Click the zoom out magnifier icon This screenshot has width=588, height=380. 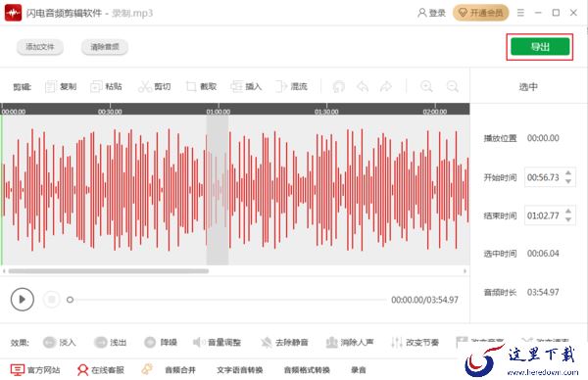(x=452, y=86)
